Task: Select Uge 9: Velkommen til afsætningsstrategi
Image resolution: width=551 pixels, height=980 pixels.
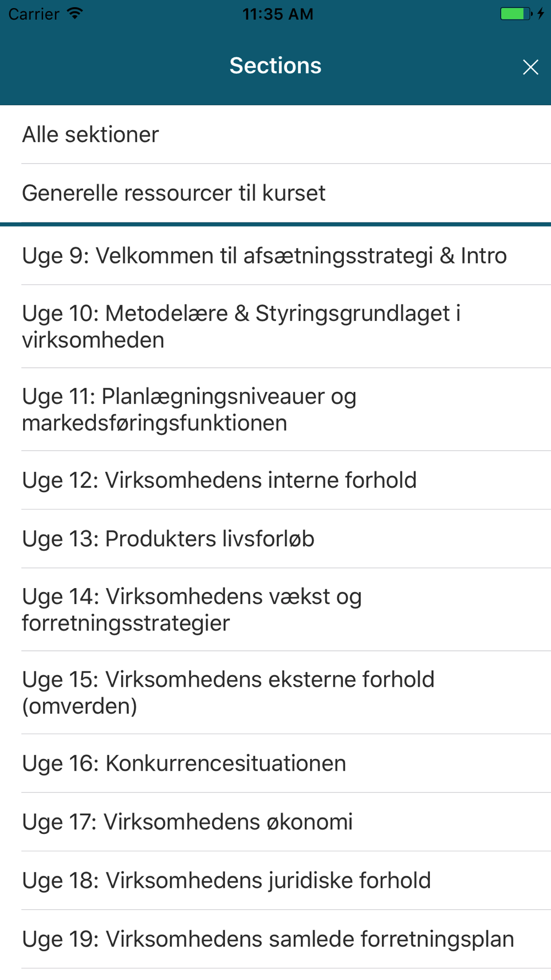Action: tap(275, 256)
